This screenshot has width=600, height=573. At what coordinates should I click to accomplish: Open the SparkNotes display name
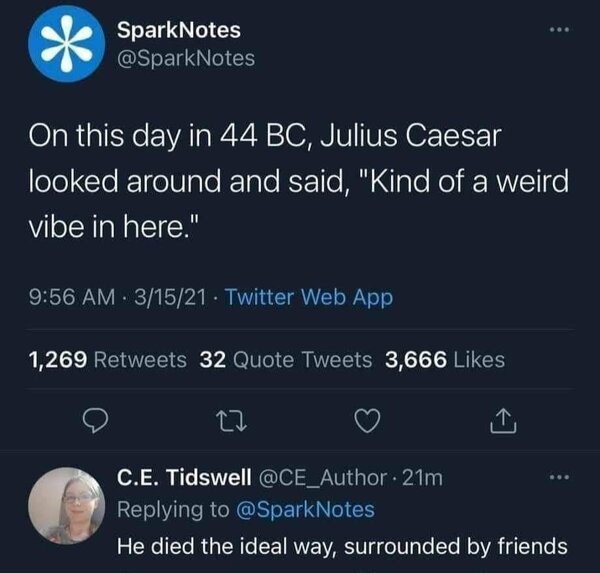click(184, 32)
